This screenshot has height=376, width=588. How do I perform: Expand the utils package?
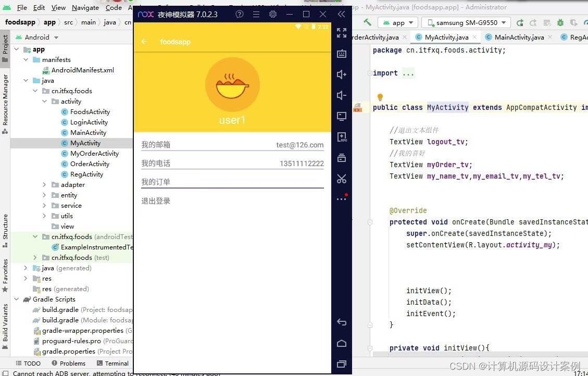pyautogui.click(x=45, y=216)
